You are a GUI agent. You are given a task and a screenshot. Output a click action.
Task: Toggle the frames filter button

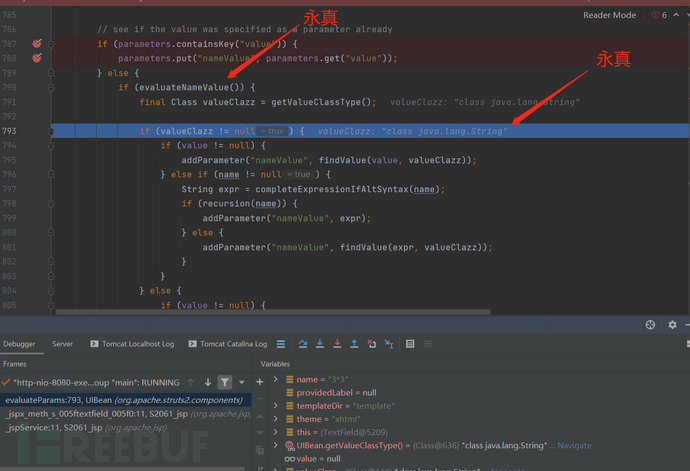point(225,382)
